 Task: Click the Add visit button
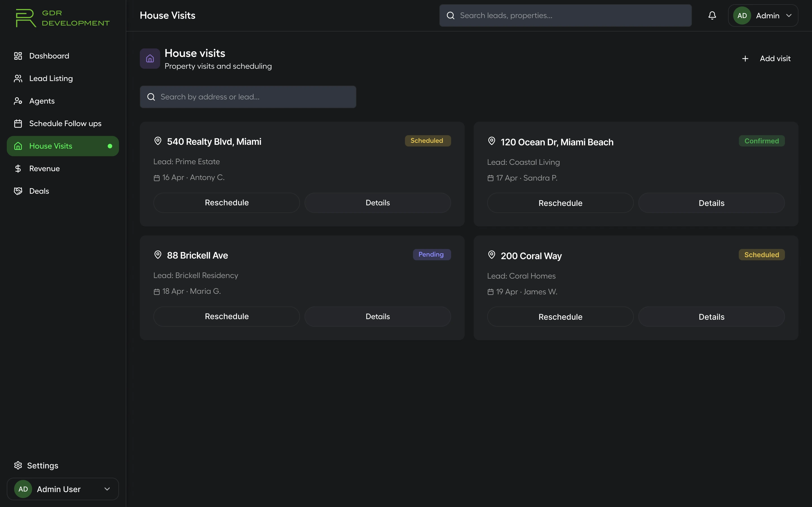(766, 59)
